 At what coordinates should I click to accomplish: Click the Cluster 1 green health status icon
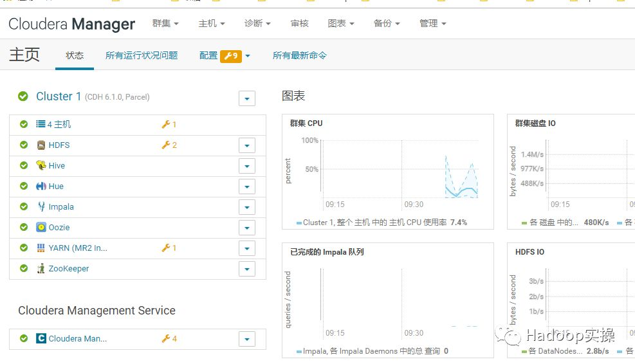click(x=23, y=96)
